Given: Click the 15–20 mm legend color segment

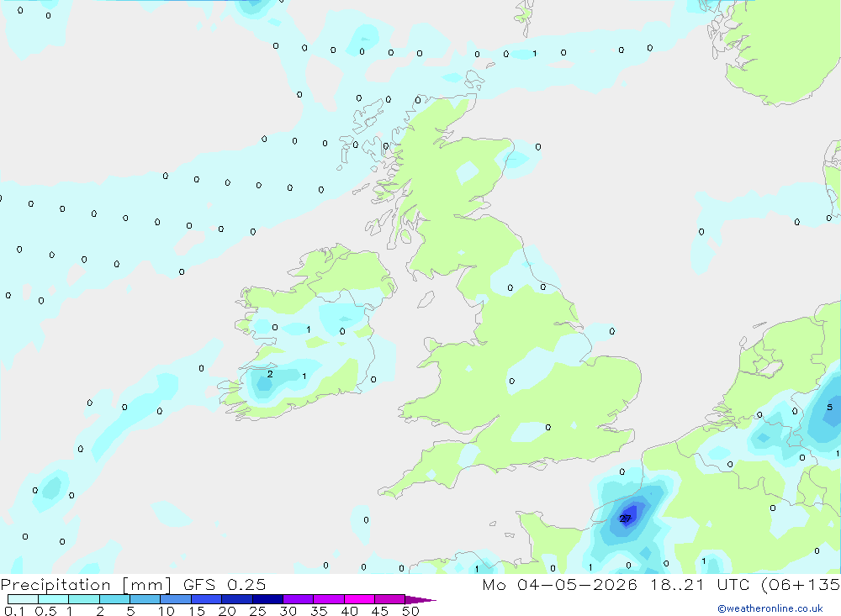Looking at the screenshot, I should 207,599.
